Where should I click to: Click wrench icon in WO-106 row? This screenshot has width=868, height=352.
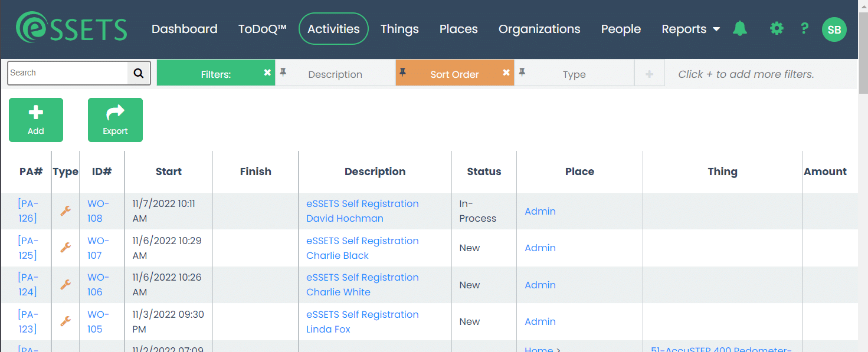tap(65, 284)
